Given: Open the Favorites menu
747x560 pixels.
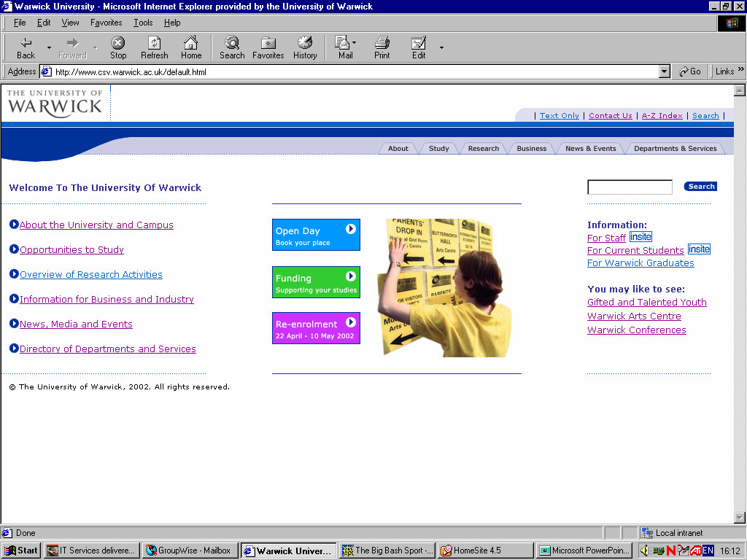Looking at the screenshot, I should click(106, 23).
